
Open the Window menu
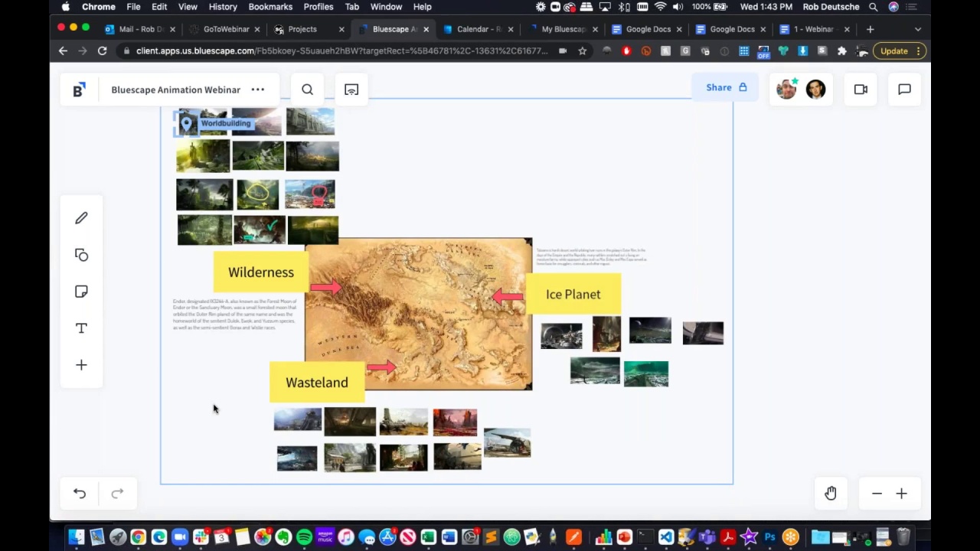[x=386, y=7]
